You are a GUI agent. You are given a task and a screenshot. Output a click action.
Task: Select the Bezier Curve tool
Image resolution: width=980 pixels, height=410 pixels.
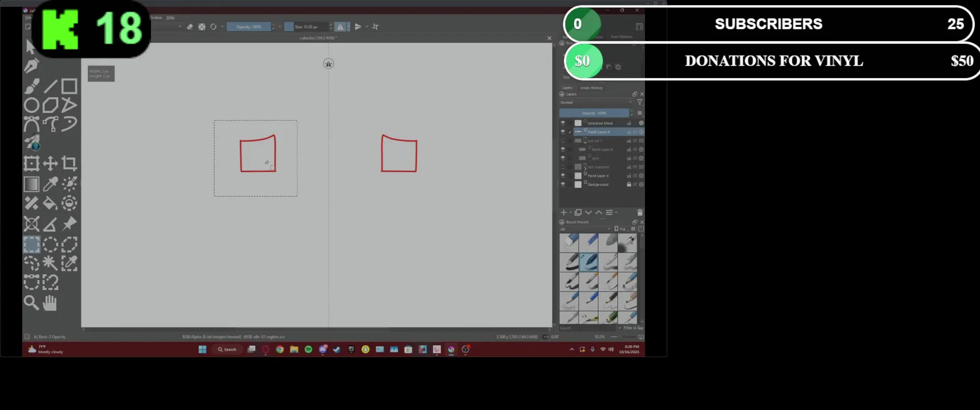pos(31,124)
